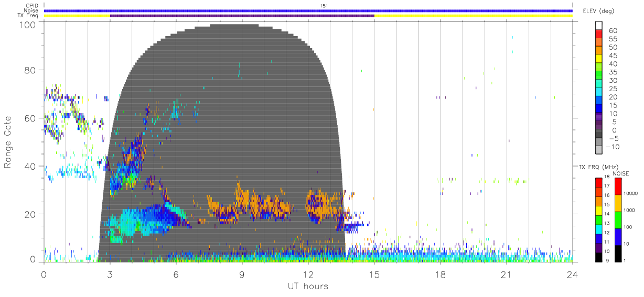Select the purple segment of the TX Freq strip
Screen dimensions: 644x297
[x=242, y=16]
